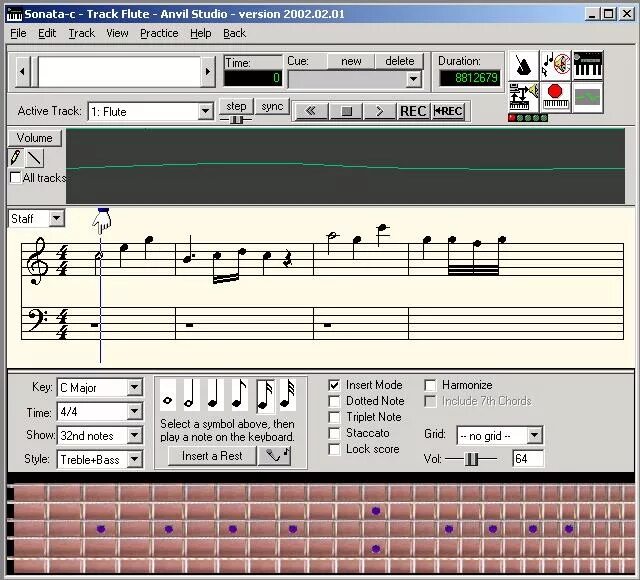Click the Vol value field showing 64
640x580 pixels.
point(528,459)
